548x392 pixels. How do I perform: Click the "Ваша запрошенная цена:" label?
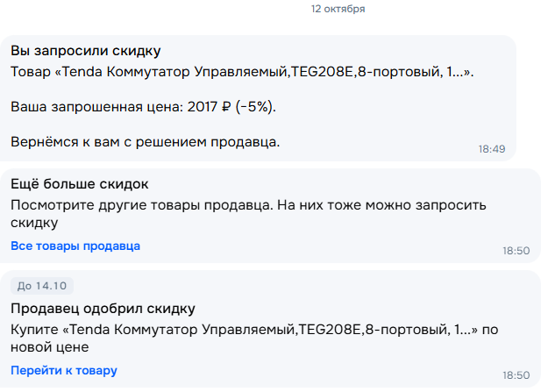96,107
